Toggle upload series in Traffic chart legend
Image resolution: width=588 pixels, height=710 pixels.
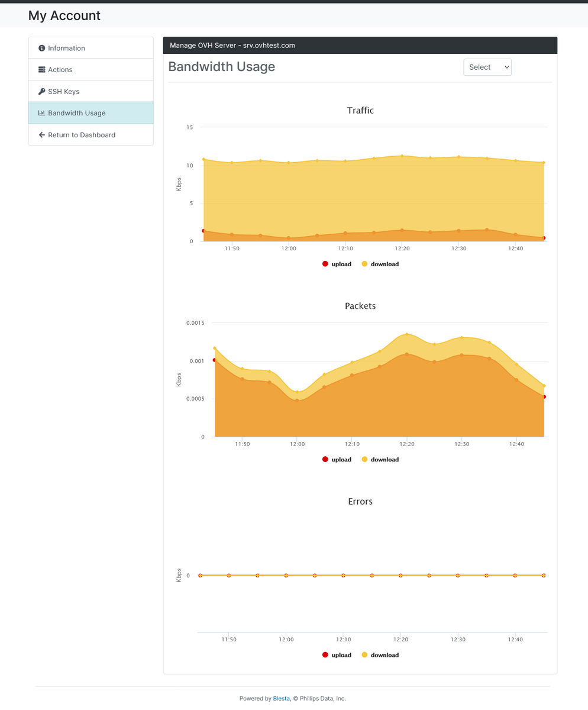coord(337,264)
